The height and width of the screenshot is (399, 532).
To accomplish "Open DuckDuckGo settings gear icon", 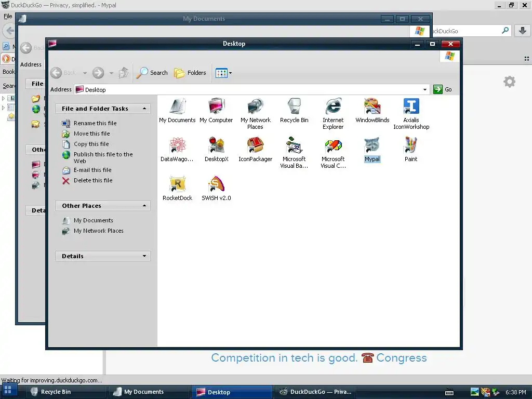I will tap(509, 82).
